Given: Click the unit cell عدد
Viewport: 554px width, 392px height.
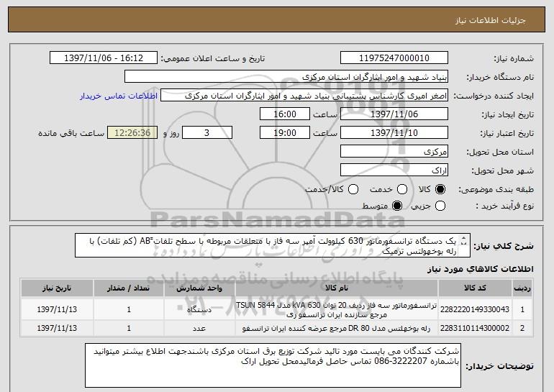Looking at the screenshot, I should point(199,329).
